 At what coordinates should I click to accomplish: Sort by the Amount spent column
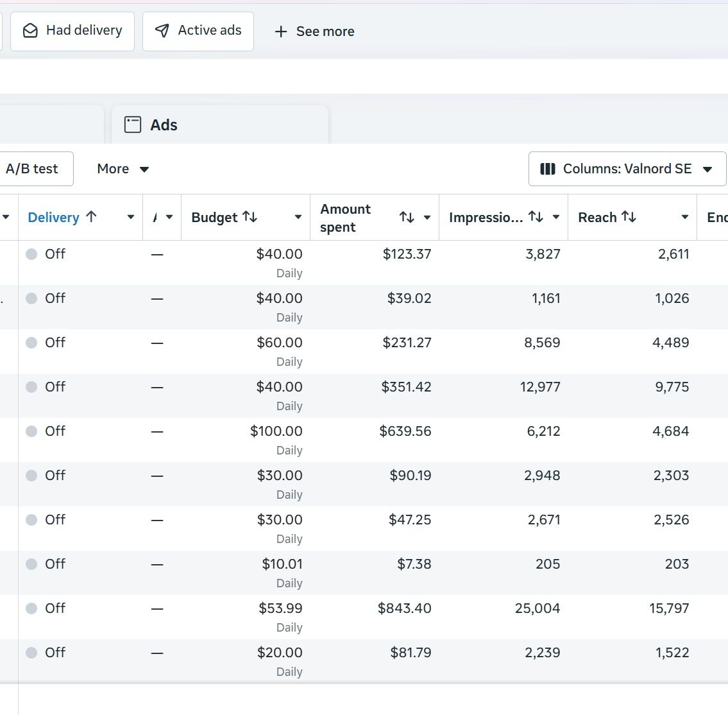tap(407, 217)
